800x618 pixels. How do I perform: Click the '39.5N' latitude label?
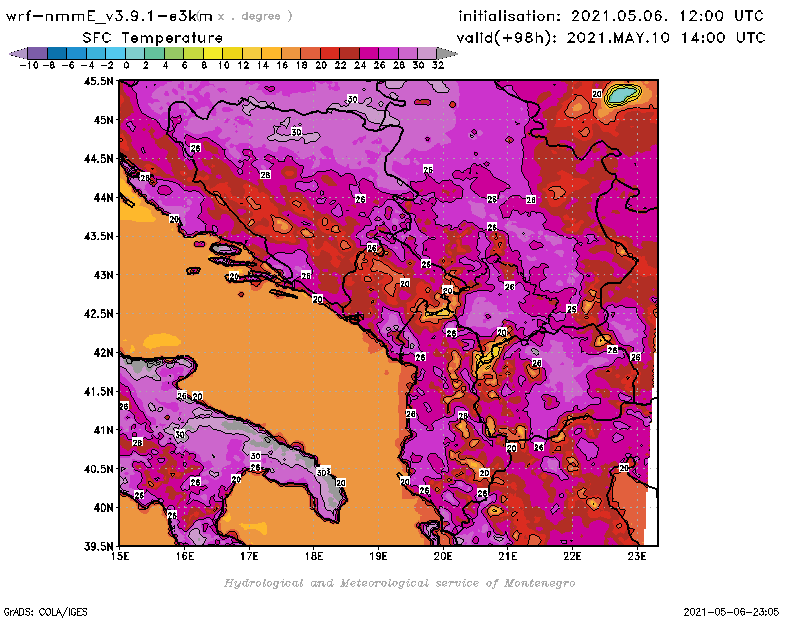point(98,546)
